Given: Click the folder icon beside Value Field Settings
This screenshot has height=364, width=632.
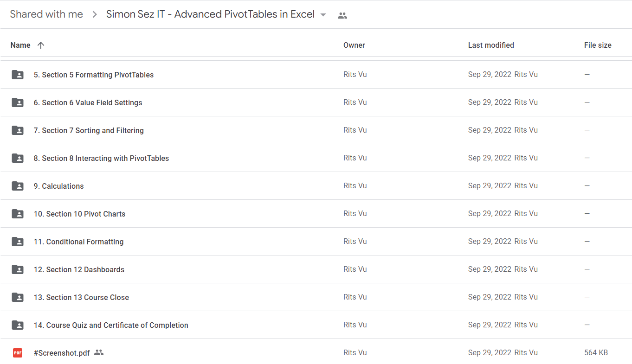Looking at the screenshot, I should point(18,102).
